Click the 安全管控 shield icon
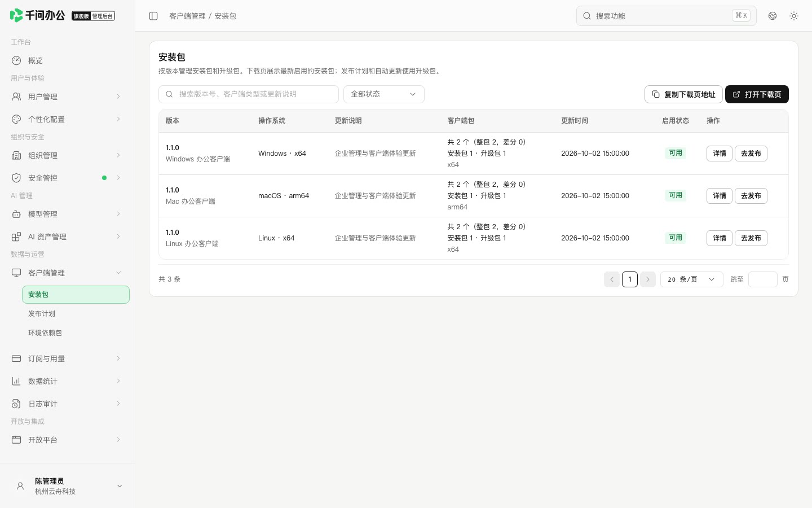 pos(16,178)
